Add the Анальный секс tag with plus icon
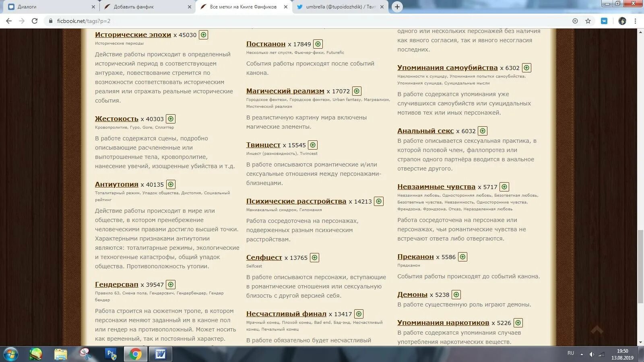This screenshot has width=644, height=362. click(483, 131)
